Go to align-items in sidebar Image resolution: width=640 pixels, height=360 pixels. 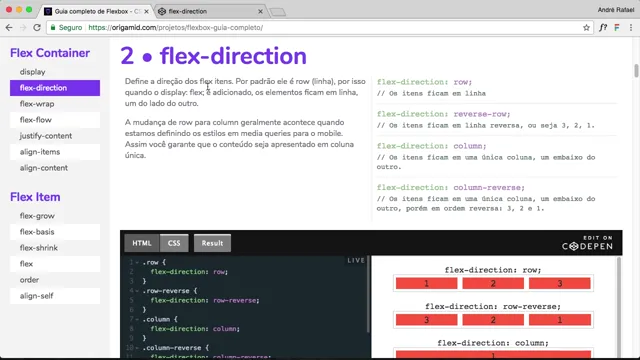55,152
